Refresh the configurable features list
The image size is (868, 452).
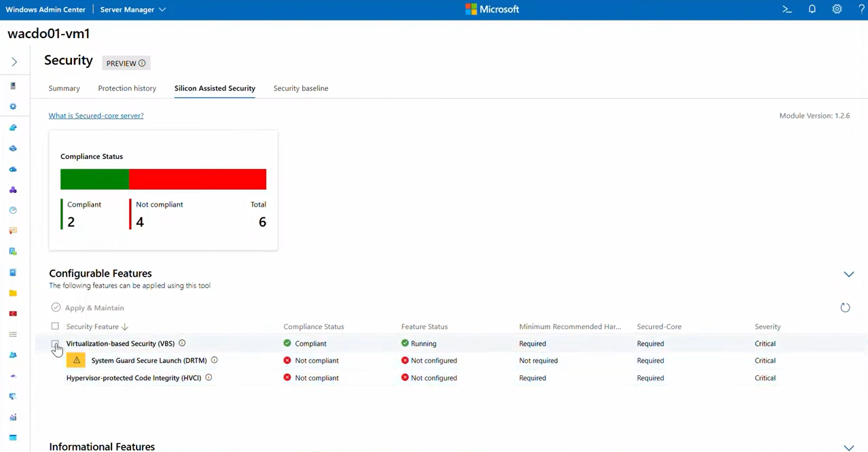(845, 308)
